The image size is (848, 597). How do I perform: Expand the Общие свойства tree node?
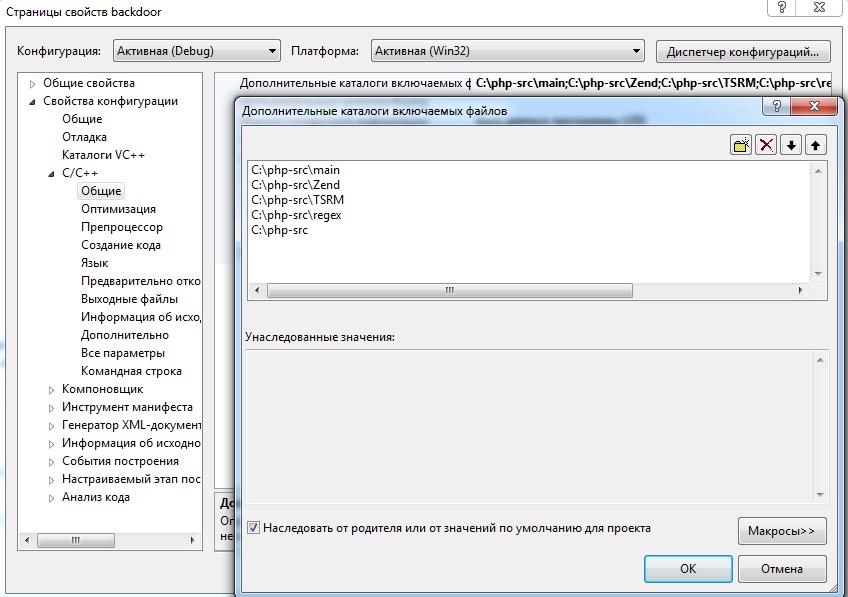32,84
